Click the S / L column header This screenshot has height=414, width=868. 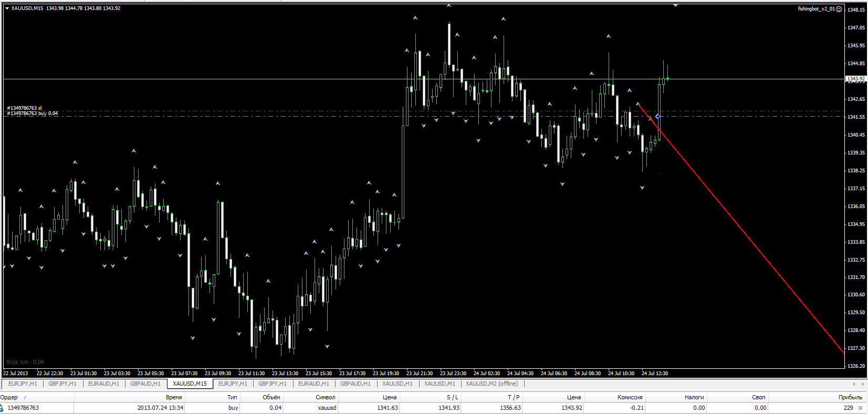(453, 397)
